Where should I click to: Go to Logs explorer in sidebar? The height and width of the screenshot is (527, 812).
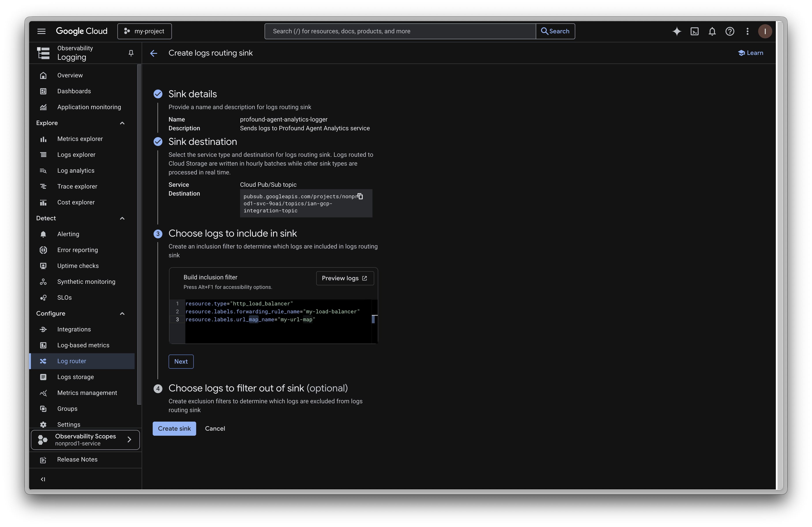pyautogui.click(x=76, y=155)
